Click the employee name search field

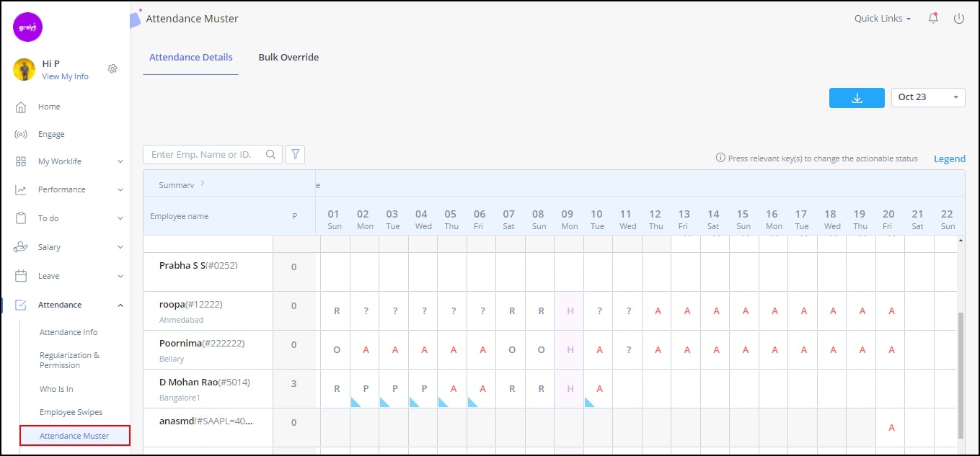213,154
